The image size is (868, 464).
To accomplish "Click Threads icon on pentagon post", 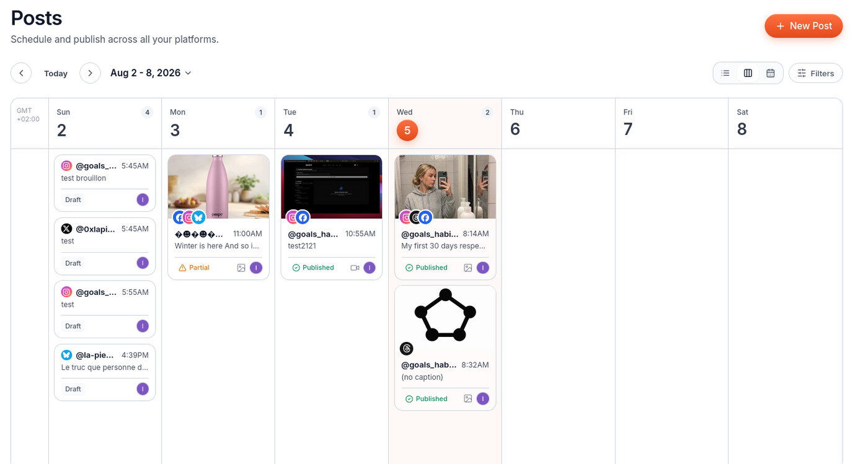I will point(407,348).
